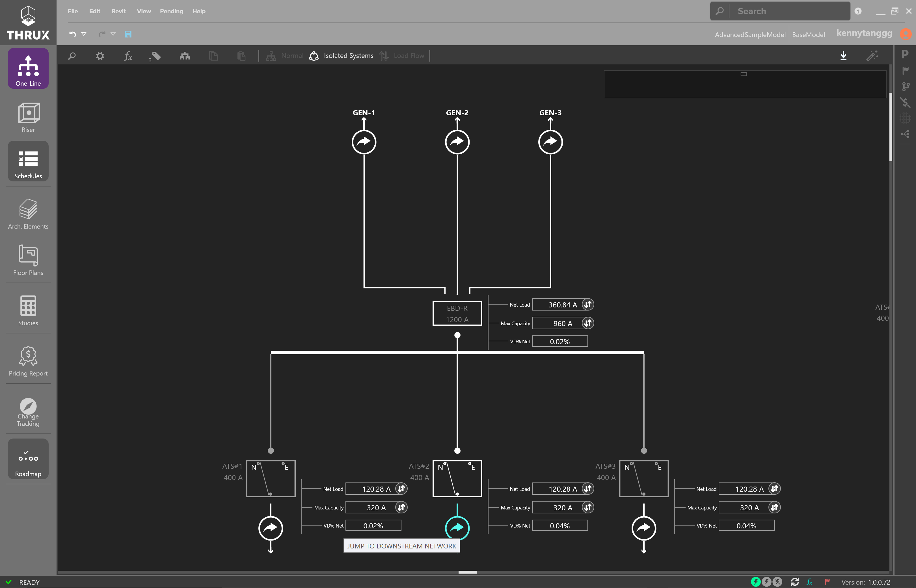
Task: Open the One-Line view
Action: click(x=28, y=69)
